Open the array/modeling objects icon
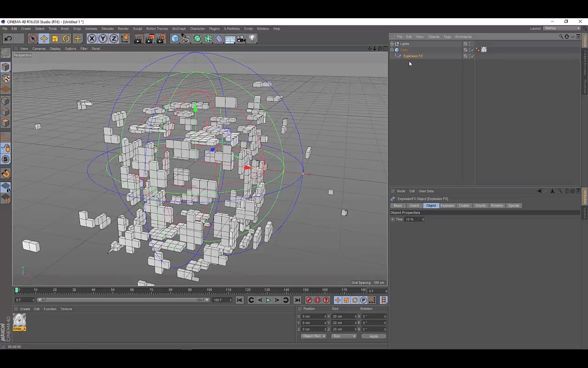This screenshot has width=588, height=368. pyautogui.click(x=208, y=39)
